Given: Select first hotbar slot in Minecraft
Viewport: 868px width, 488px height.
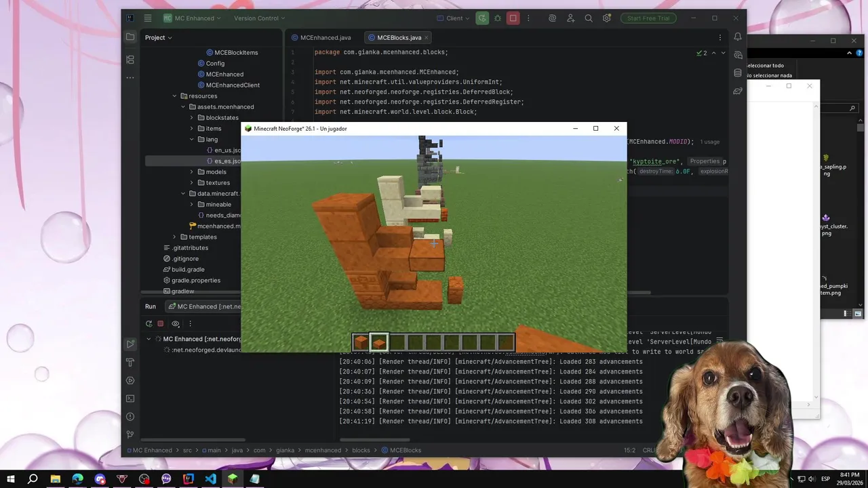Looking at the screenshot, I should [361, 342].
